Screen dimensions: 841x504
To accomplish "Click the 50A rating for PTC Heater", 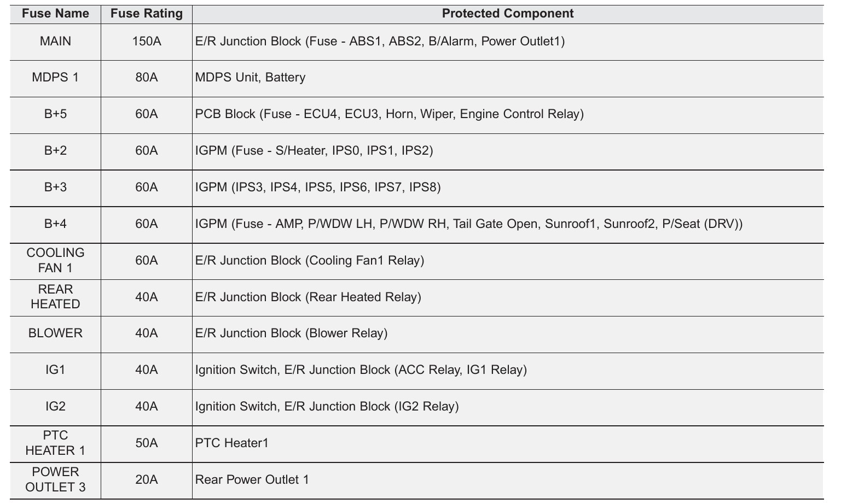I will click(x=147, y=443).
